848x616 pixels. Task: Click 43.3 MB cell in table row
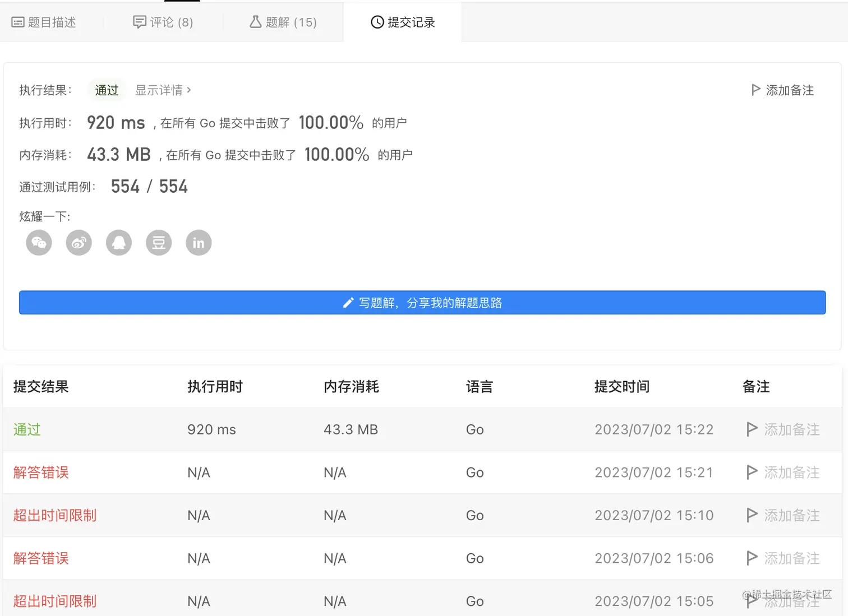click(351, 429)
